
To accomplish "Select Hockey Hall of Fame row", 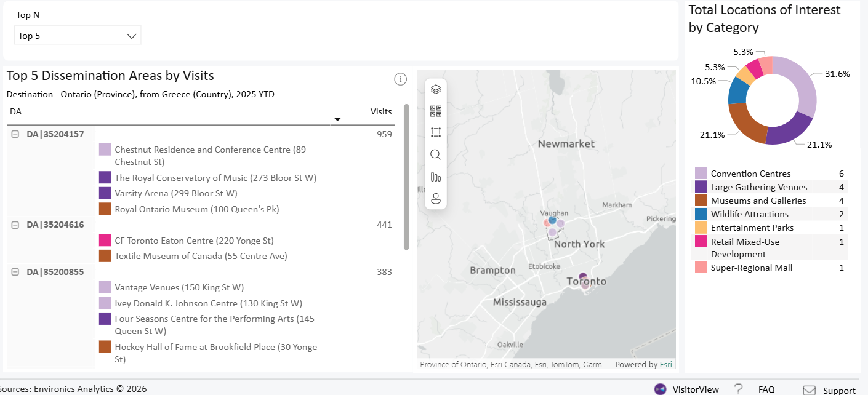I will coord(209,353).
